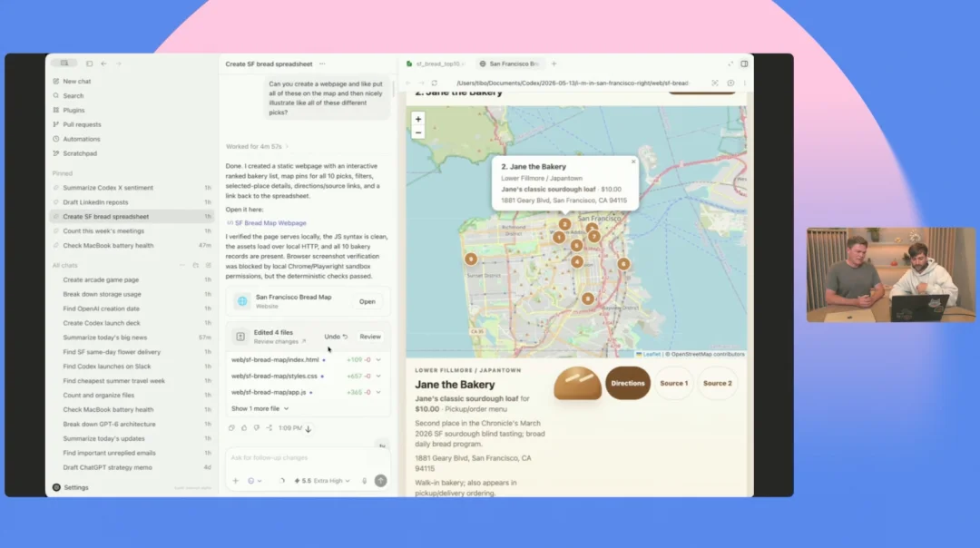Copy the assistant response
The image size is (980, 548).
[x=231, y=428]
